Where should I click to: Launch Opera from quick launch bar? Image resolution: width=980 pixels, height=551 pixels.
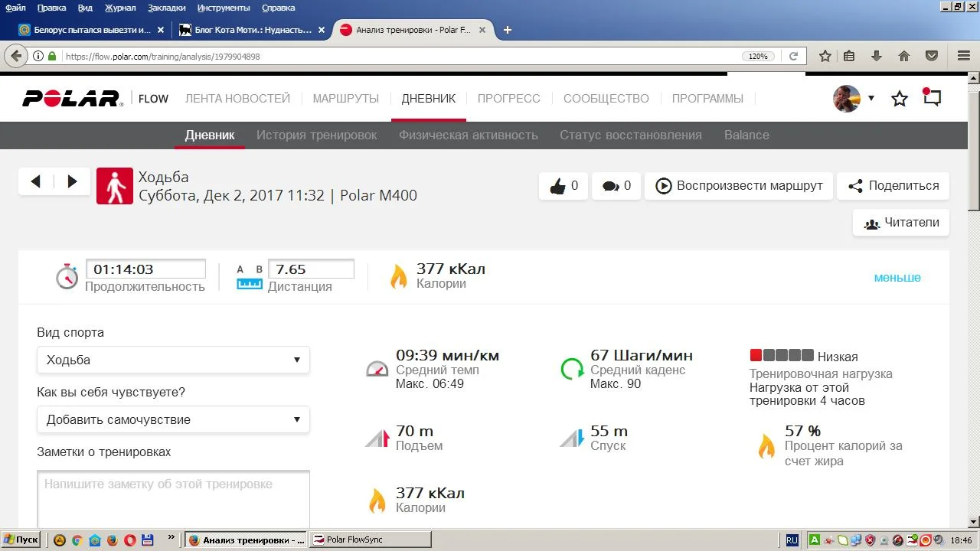coord(129,540)
